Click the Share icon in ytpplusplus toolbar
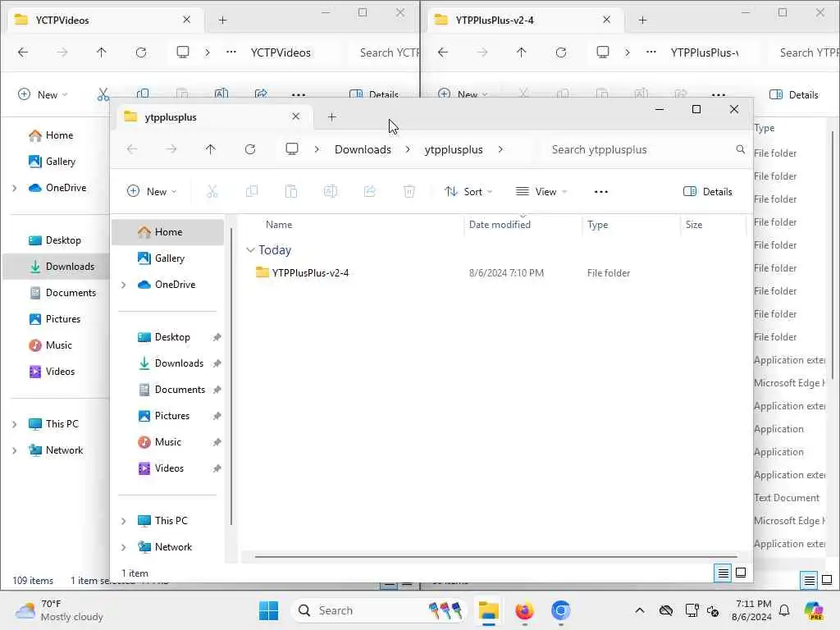Screen dimensions: 840x630 [370, 191]
